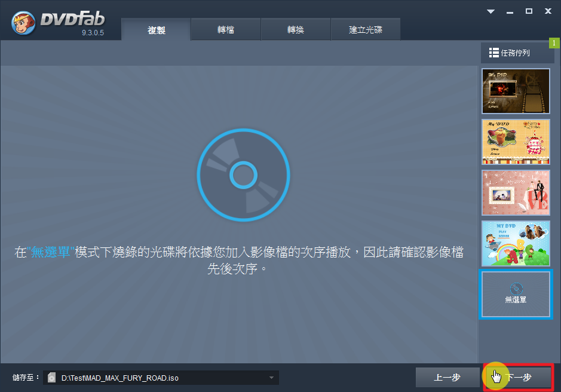Viewport: 561px width, 392px height.
Task: Expand the save path dropdown arrow
Action: pos(271,378)
